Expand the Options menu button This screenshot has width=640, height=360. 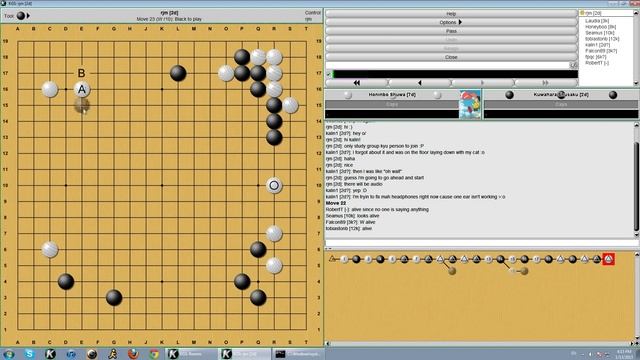coord(451,22)
